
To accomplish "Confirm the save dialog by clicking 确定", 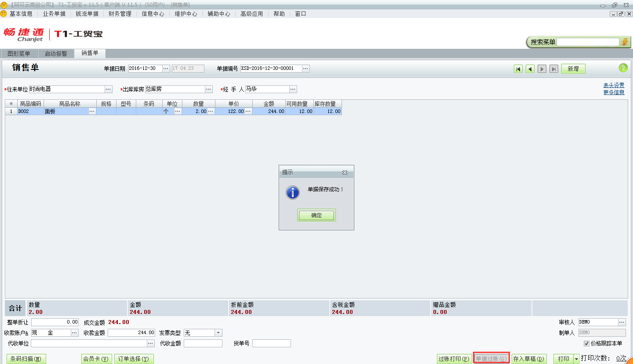I will pyautogui.click(x=316, y=215).
